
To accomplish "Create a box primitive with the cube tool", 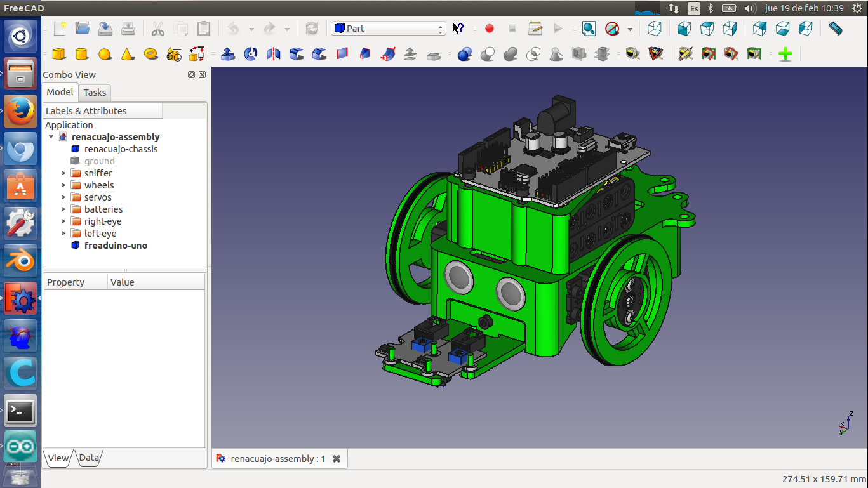I will pos(59,55).
